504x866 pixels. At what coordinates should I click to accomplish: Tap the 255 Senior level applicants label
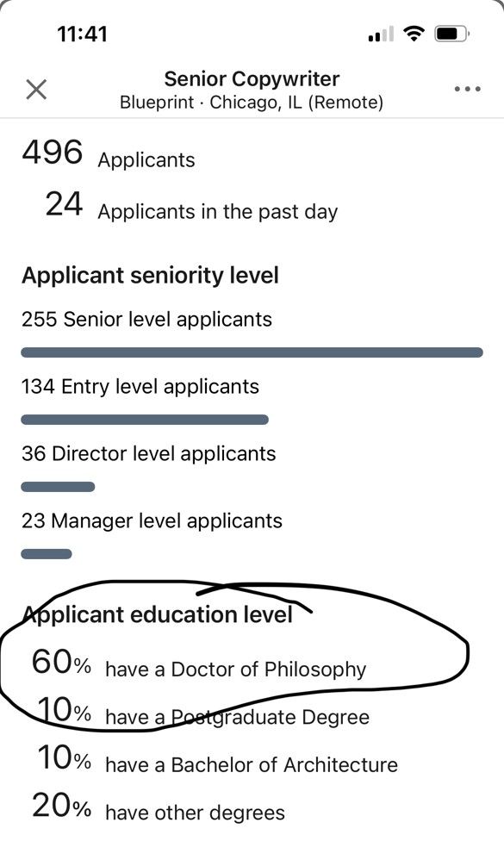tap(146, 319)
